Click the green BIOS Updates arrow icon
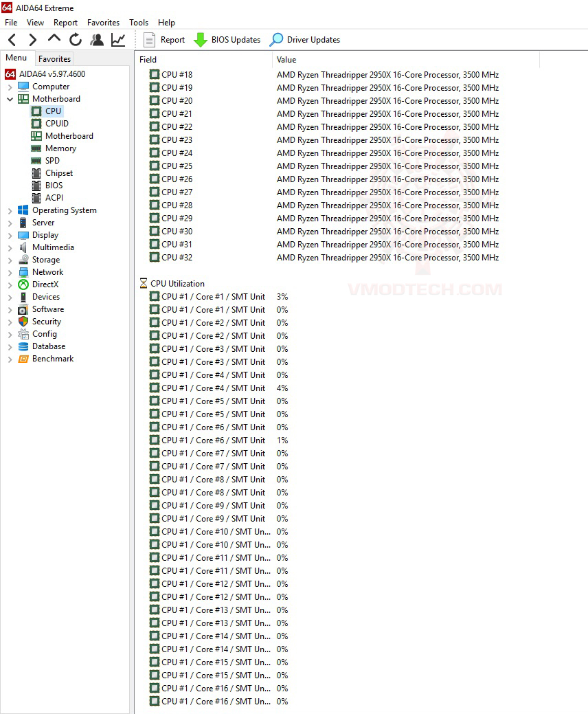The height and width of the screenshot is (714, 588). click(x=201, y=40)
